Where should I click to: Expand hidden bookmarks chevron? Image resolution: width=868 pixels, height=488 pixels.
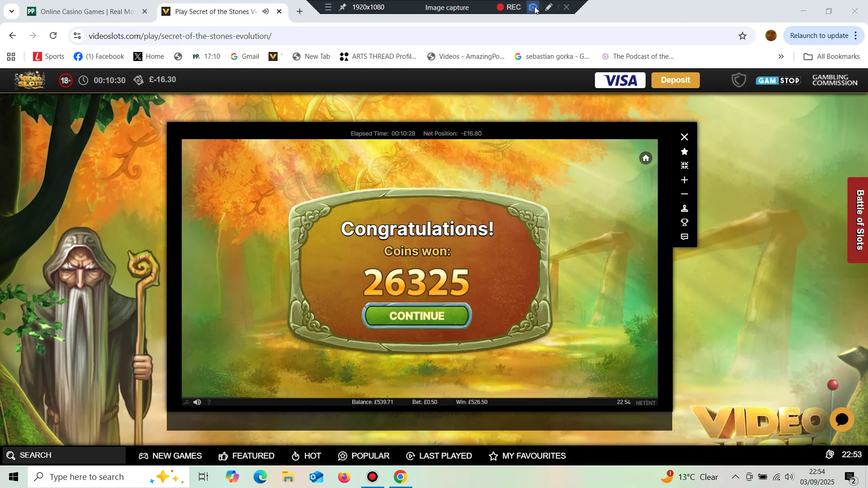(781, 56)
